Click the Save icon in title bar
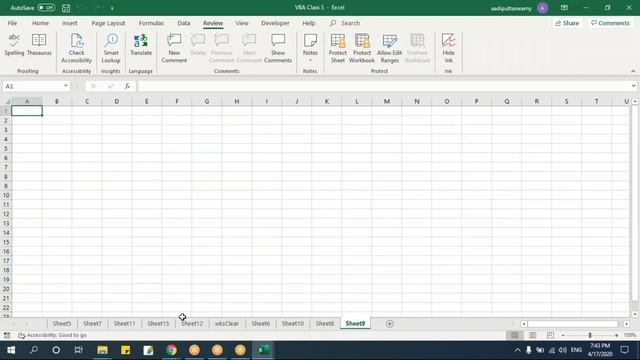The width and height of the screenshot is (640, 360). tap(66, 8)
